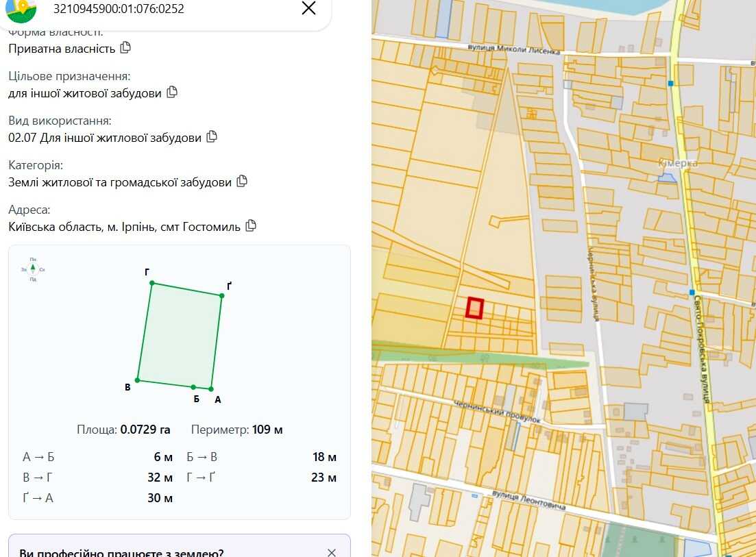
Task: Dismiss the 'Ви професійно працюєте з землею?' banner
Action: tap(331, 552)
